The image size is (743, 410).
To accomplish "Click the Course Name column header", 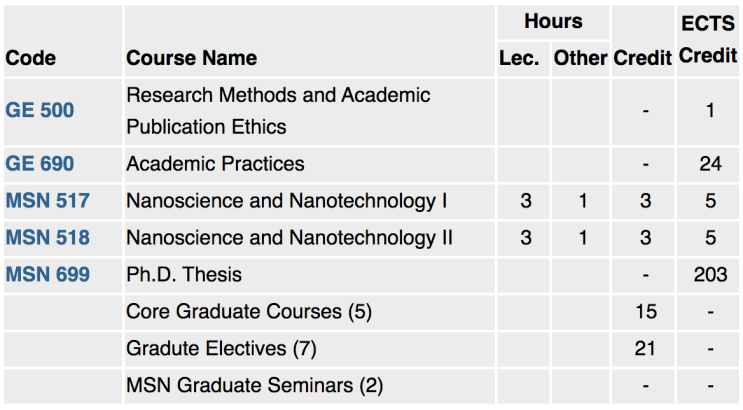I will 191,58.
